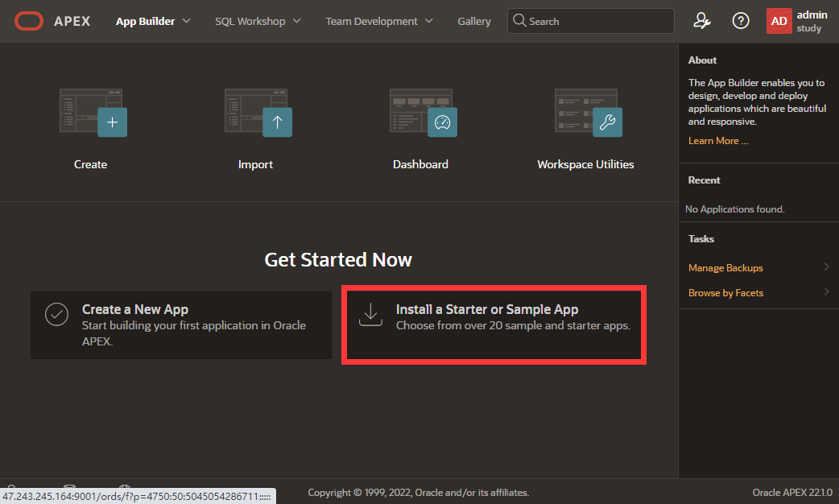Expand the SQL Workshop menu arrow
The image size is (839, 504).
296,21
